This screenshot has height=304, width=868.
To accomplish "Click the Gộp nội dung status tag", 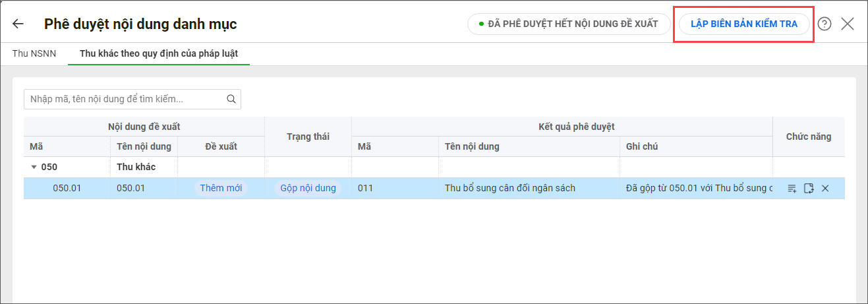I will [308, 189].
